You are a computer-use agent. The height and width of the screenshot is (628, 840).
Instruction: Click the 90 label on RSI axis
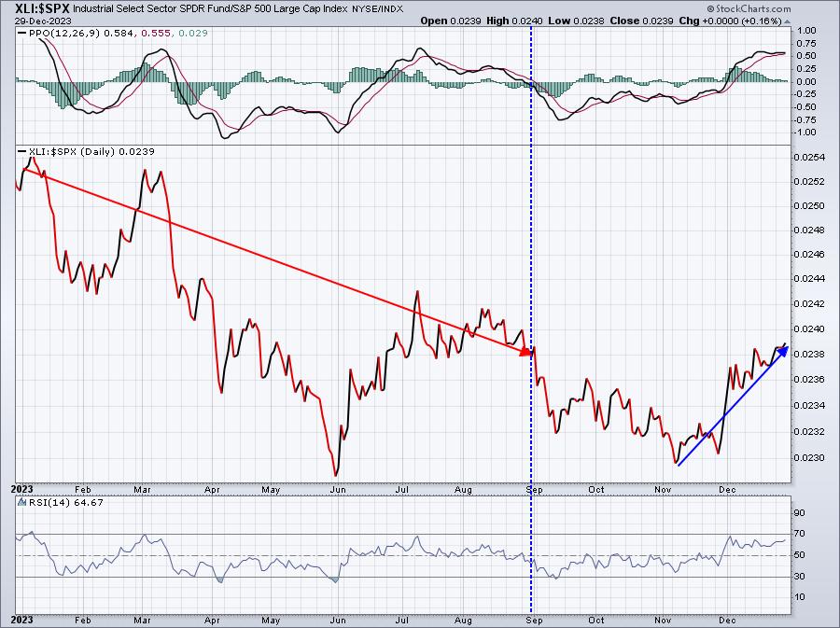point(799,513)
